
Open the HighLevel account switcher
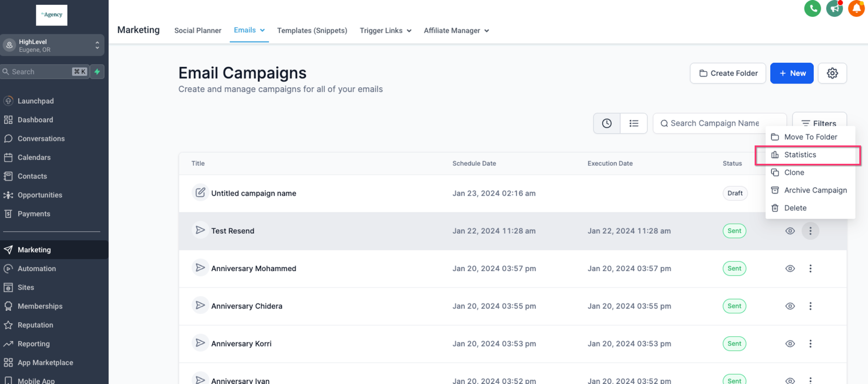pos(53,46)
